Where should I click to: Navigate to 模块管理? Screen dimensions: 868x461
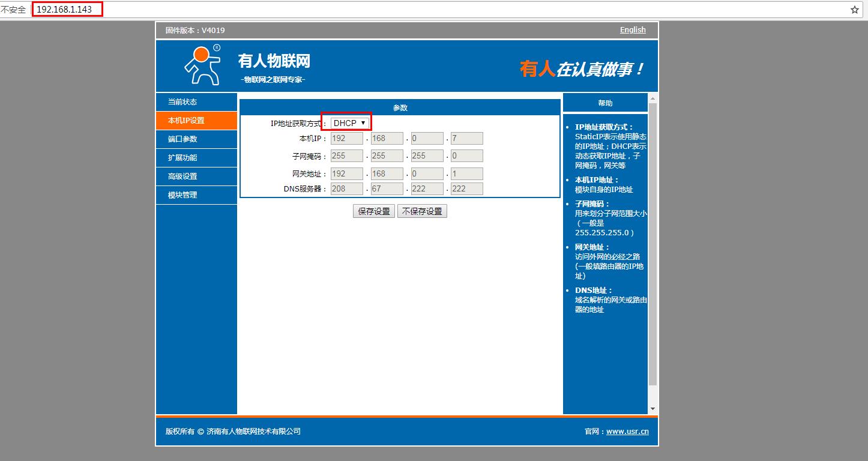pyautogui.click(x=182, y=195)
